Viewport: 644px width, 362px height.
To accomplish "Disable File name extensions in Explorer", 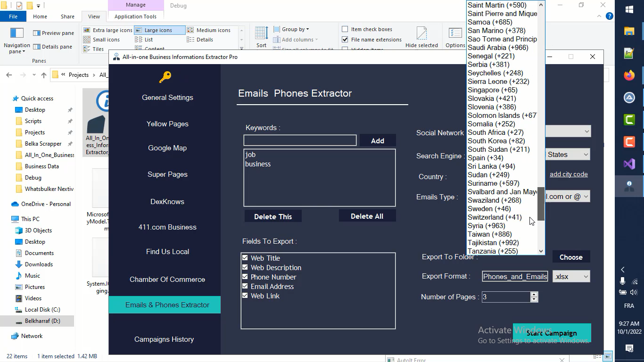I will (345, 40).
